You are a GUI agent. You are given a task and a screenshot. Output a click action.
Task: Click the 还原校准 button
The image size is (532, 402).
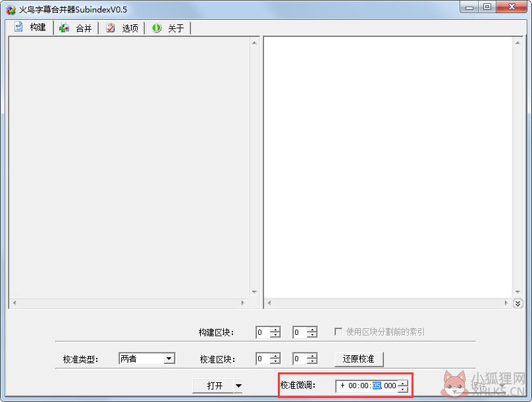[359, 359]
